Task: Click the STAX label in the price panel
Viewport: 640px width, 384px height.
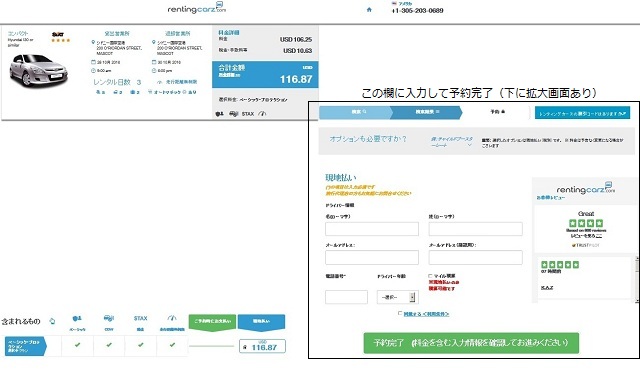Action: pyautogui.click(x=248, y=114)
